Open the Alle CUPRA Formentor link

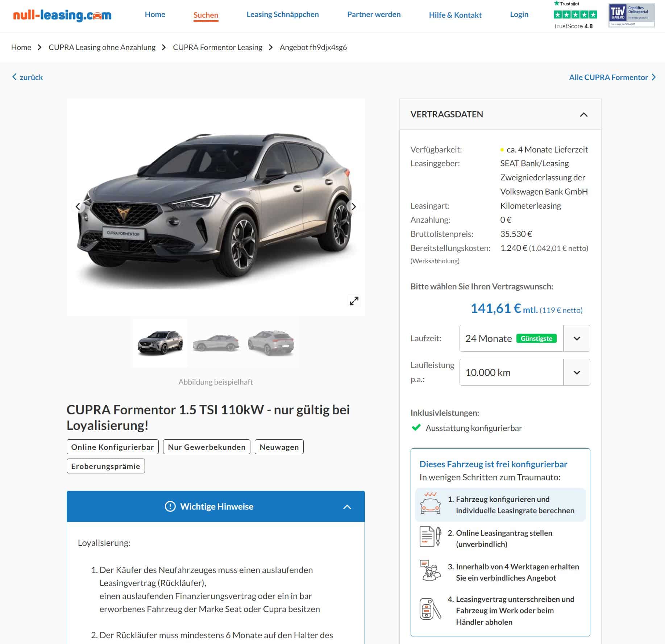tap(612, 77)
